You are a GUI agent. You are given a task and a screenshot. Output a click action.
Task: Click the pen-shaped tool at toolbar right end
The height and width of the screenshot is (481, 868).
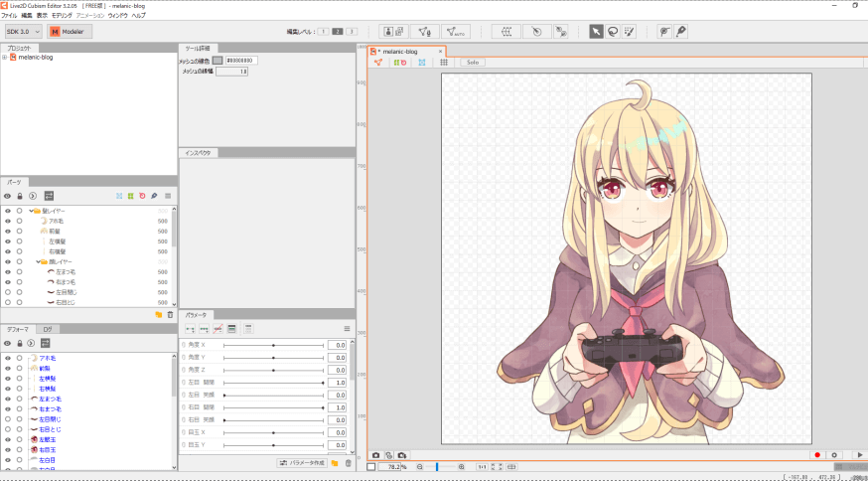coord(680,32)
